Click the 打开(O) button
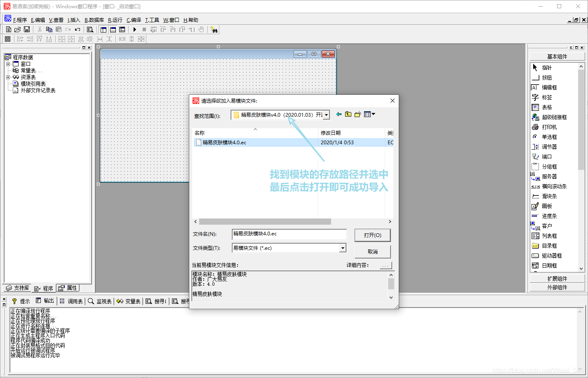Image resolution: width=588 pixels, height=378 pixels. coord(372,235)
